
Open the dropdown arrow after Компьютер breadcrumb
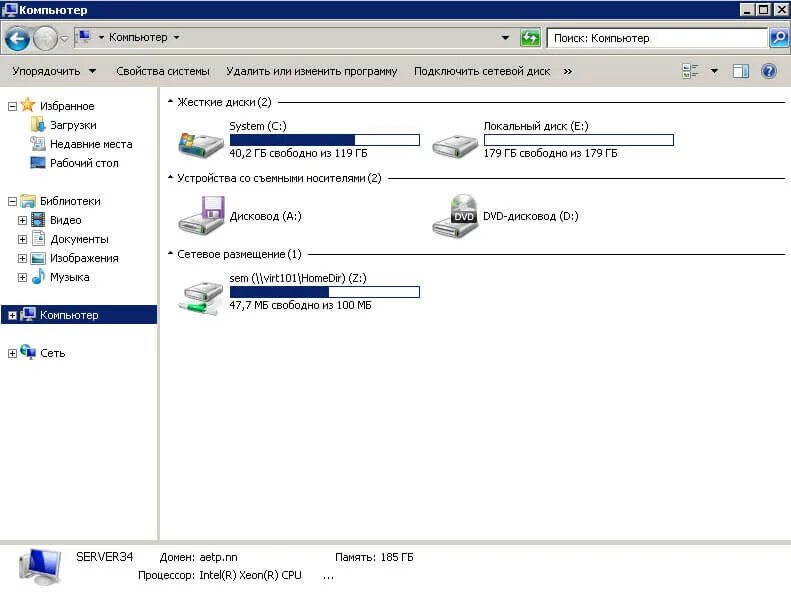tap(177, 38)
